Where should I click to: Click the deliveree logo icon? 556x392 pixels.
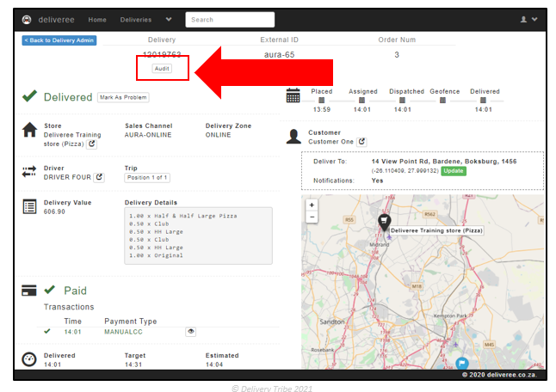pos(27,20)
